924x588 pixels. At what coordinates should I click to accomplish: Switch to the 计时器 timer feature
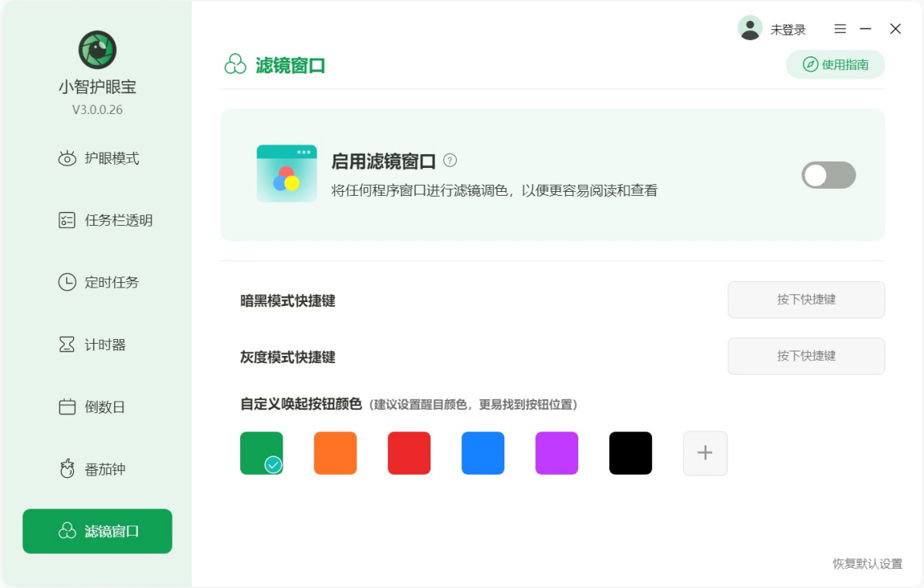pos(96,344)
